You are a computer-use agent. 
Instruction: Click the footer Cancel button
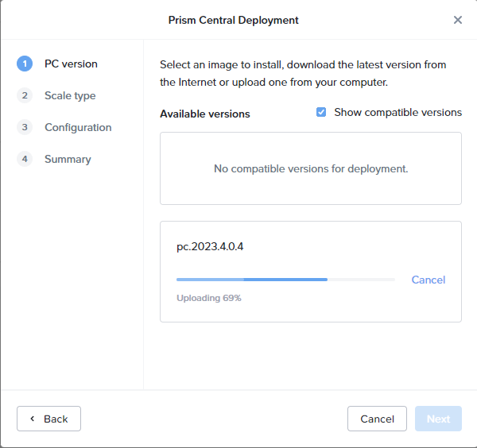(x=377, y=419)
